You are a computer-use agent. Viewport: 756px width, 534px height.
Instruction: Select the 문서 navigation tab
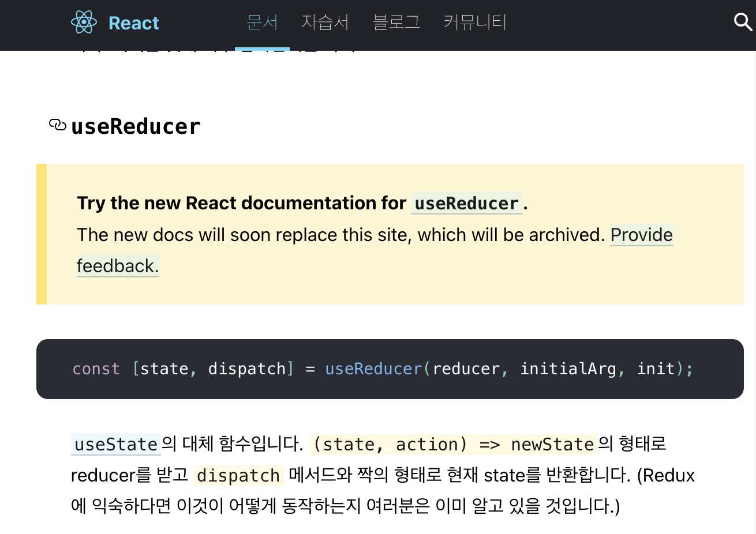(262, 22)
